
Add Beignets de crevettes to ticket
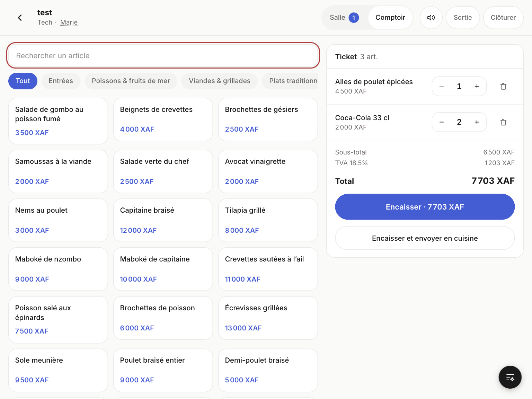pos(163,119)
